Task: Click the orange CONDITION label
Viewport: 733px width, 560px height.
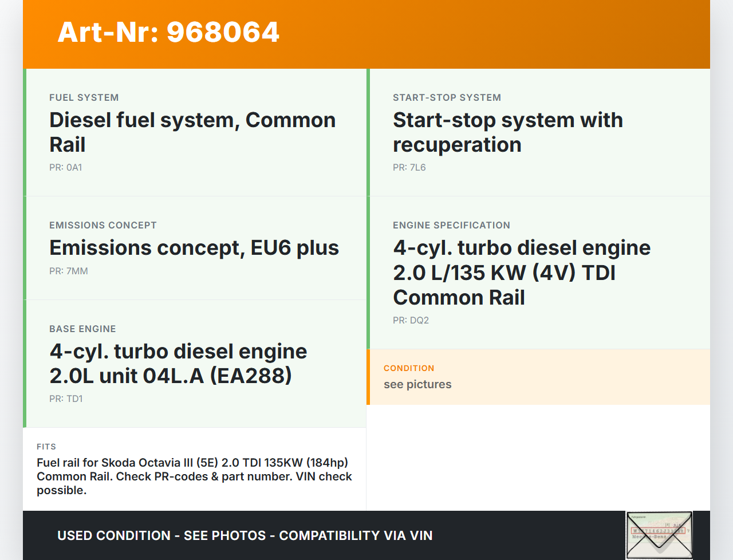Action: (x=409, y=368)
